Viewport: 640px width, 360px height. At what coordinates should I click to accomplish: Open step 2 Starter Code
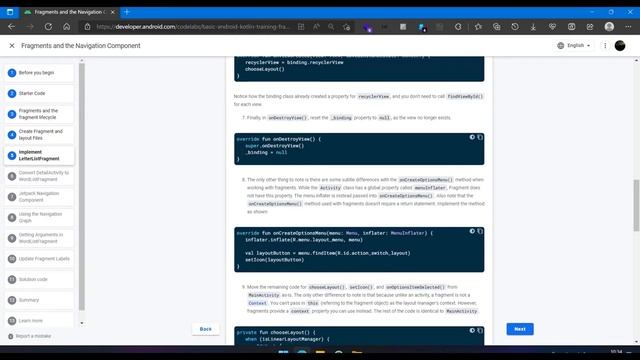[x=39, y=93]
